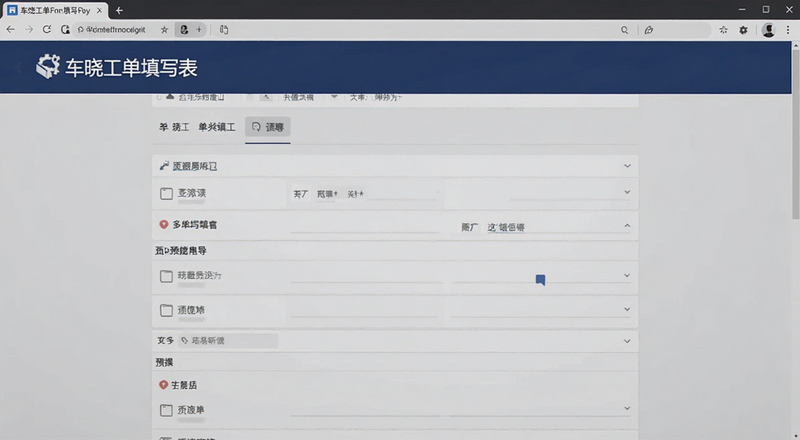Click the tag icon in the 攵多 field
This screenshot has width=800, height=440.
185,340
